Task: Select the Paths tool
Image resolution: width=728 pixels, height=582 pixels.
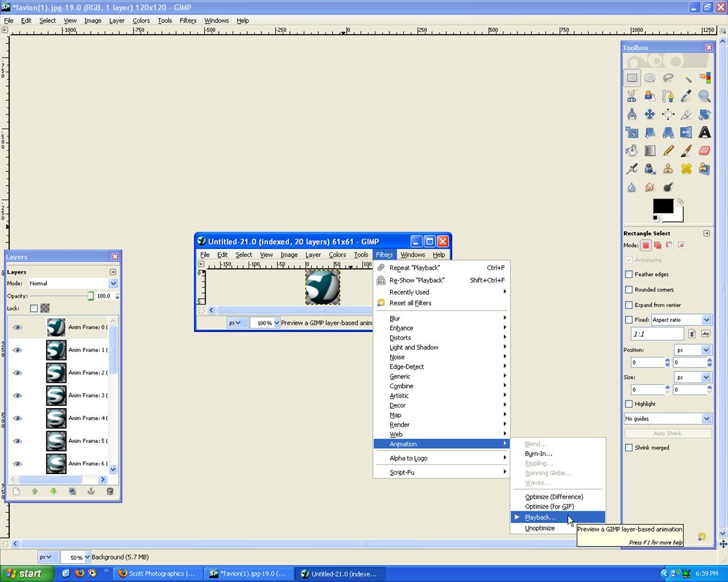Action: point(668,96)
